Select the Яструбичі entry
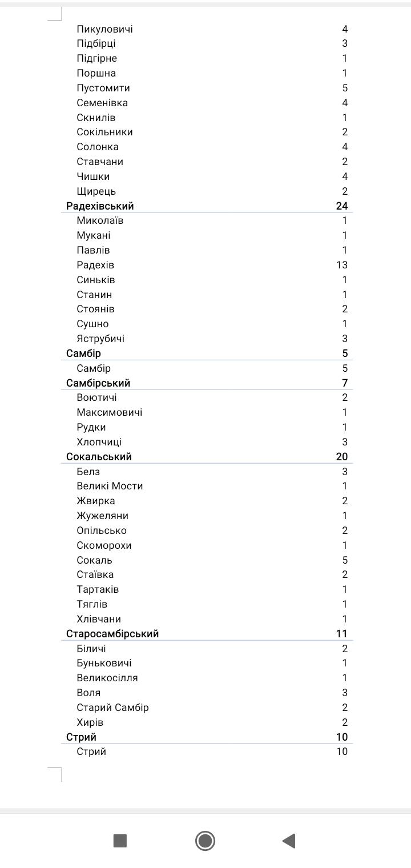Image resolution: width=411 pixels, height=868 pixels. [100, 339]
